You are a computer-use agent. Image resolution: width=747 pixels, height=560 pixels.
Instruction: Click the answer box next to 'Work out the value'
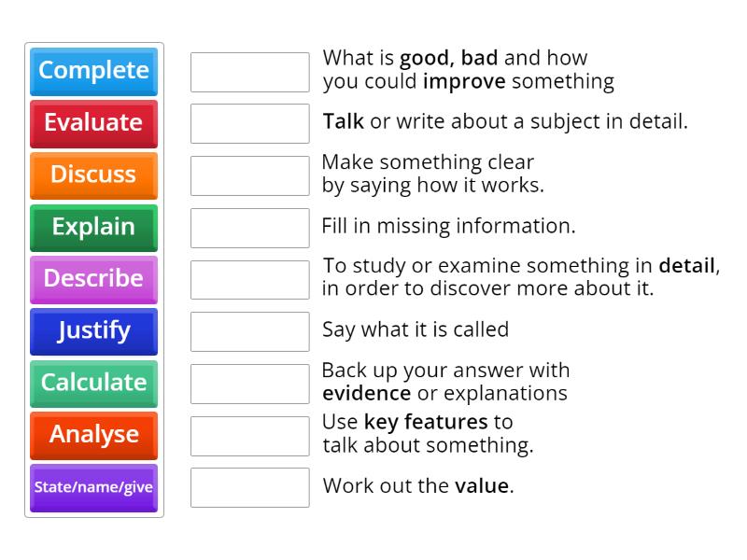pyautogui.click(x=249, y=487)
